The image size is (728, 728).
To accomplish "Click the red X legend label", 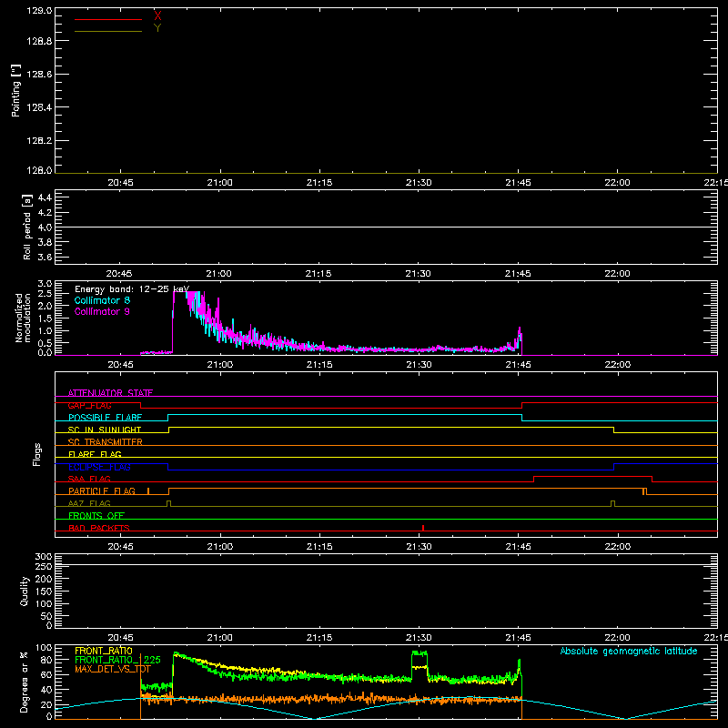I will 157,15.
